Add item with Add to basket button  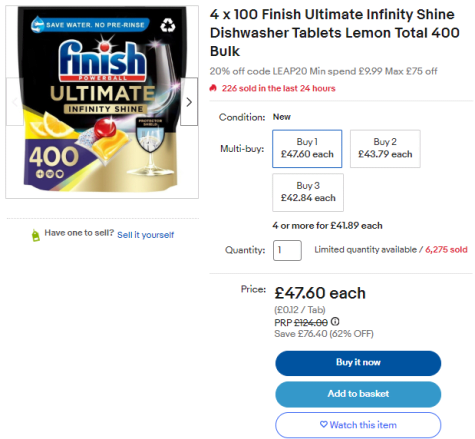(x=358, y=394)
